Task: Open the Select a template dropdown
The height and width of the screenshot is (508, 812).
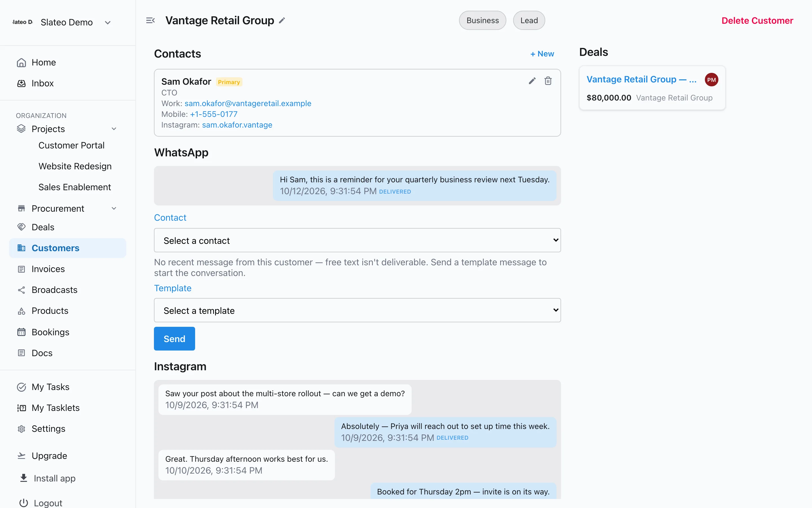Action: tap(357, 310)
